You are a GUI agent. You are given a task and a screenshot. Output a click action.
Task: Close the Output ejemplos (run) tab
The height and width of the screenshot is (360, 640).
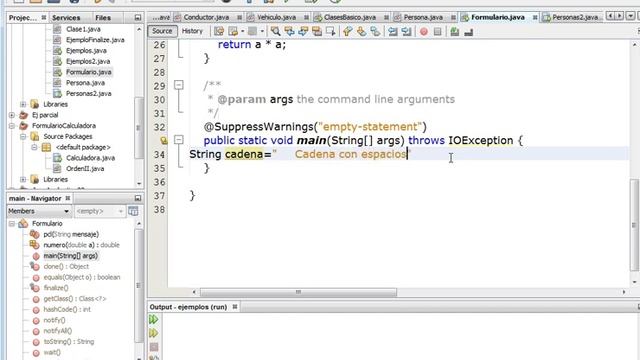(x=235, y=307)
